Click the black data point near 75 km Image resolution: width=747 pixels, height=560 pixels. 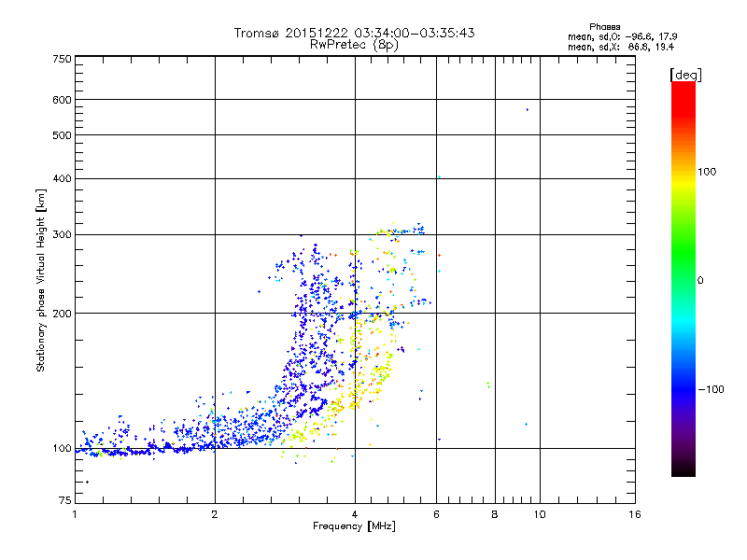[87, 482]
